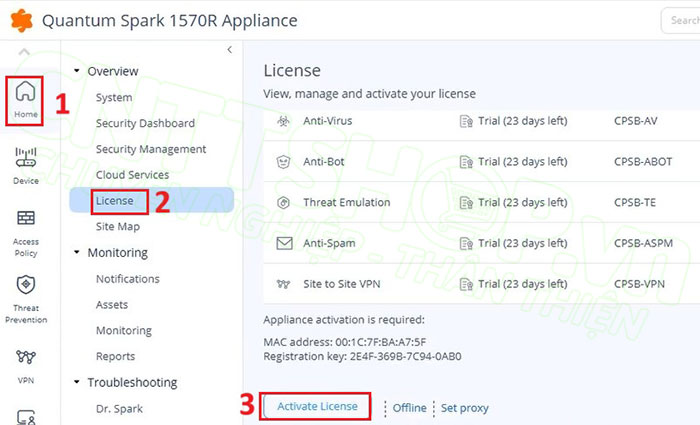
Task: Click the Site to Site VPN icon
Action: point(283,284)
